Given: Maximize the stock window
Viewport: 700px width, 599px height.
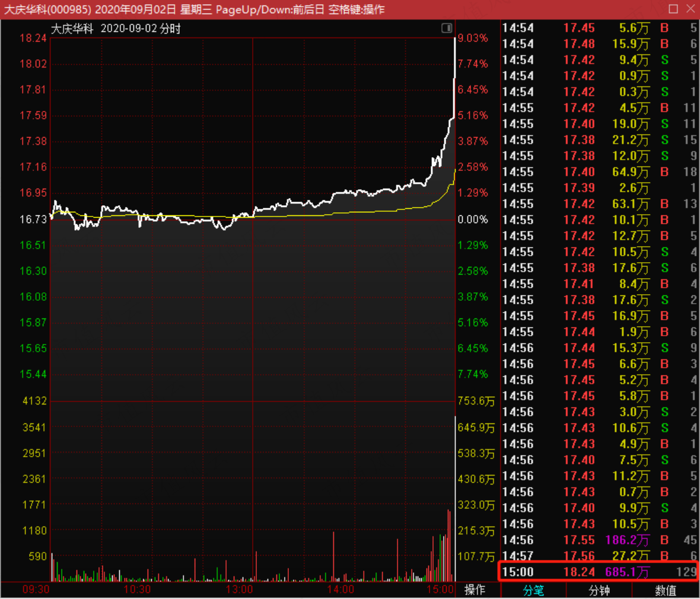Looking at the screenshot, I should (673, 9).
